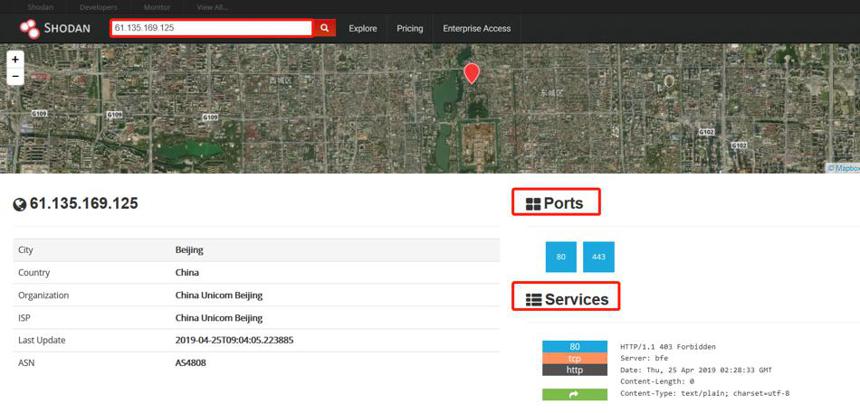The height and width of the screenshot is (413, 860).
Task: Zoom out on the map
Action: pyautogui.click(x=15, y=76)
